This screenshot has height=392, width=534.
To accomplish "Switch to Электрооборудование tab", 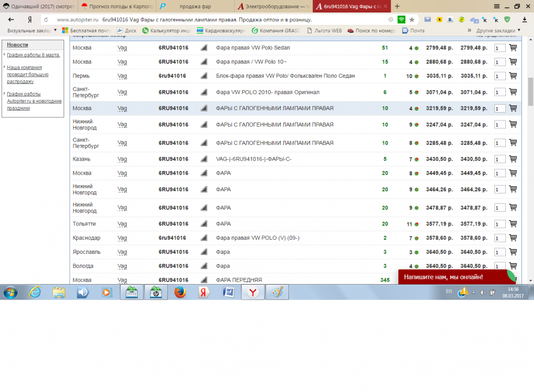I will pos(273,6).
